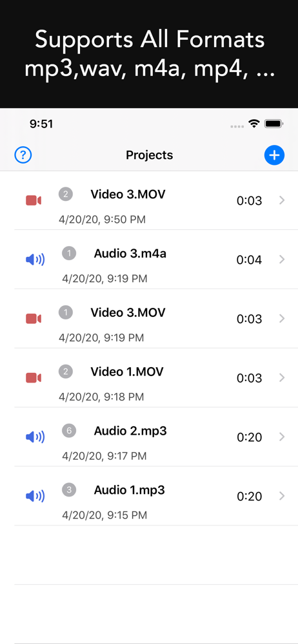Click speaker icon beside Audio 3.m4a

click(35, 260)
